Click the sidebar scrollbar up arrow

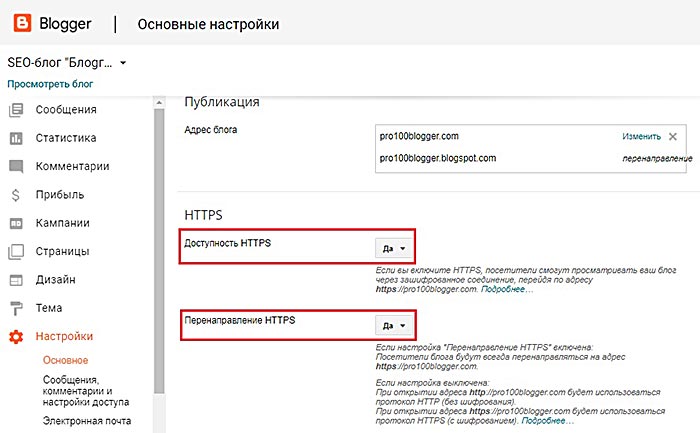pyautogui.click(x=159, y=103)
